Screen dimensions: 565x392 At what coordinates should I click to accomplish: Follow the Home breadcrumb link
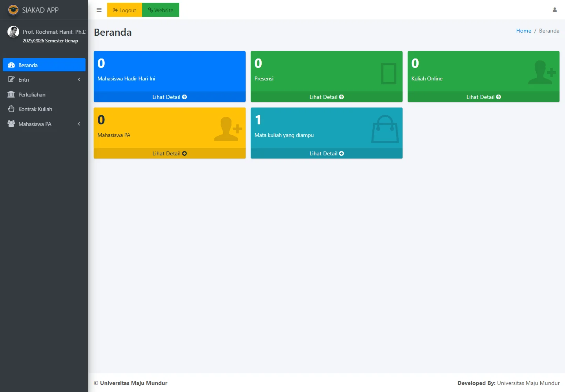pos(523,31)
